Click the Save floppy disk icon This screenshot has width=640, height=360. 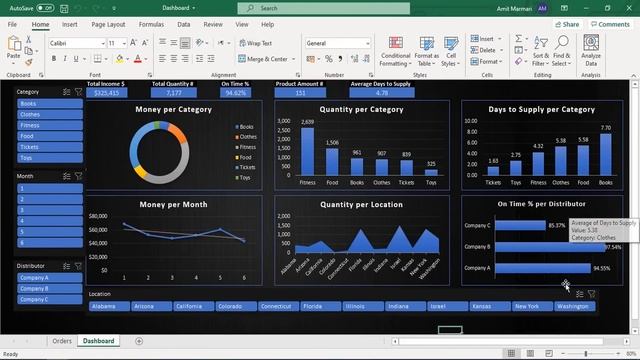(x=64, y=8)
